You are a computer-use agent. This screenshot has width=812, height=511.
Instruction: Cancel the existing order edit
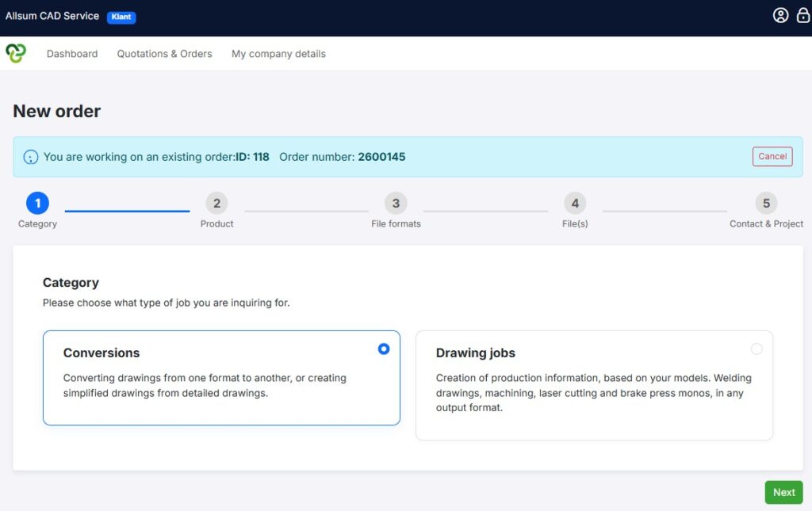(x=772, y=157)
